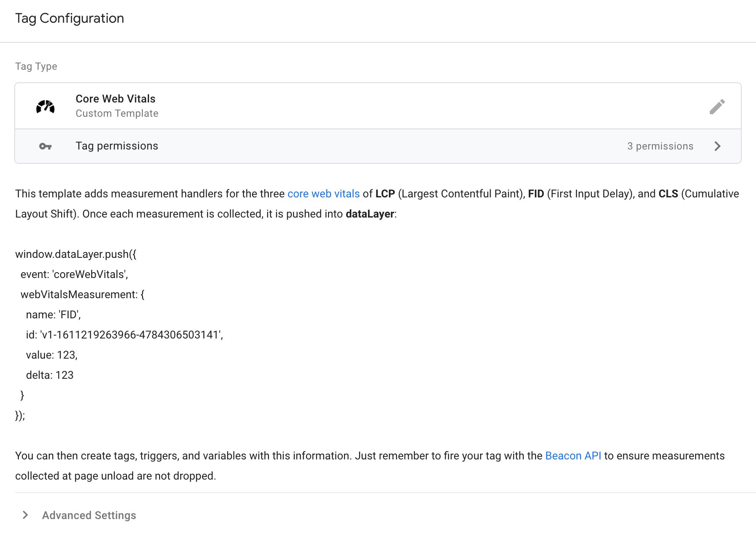Click the Advanced Settings label
This screenshot has height=535, width=756.
(x=89, y=515)
